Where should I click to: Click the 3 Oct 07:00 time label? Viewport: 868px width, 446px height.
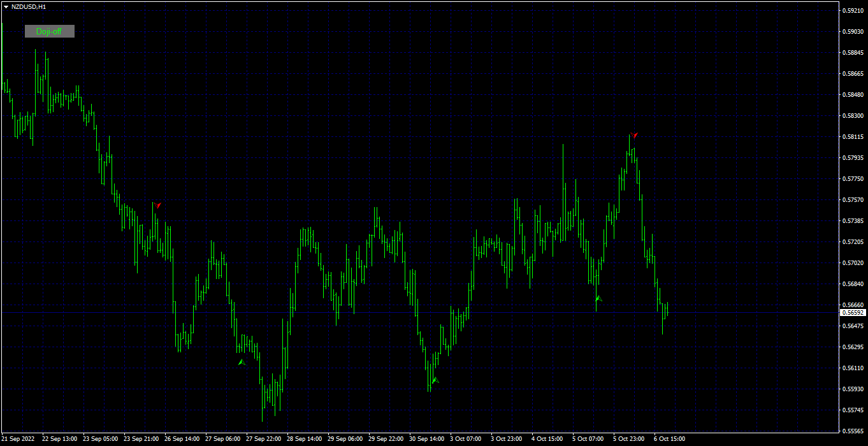[x=465, y=439]
